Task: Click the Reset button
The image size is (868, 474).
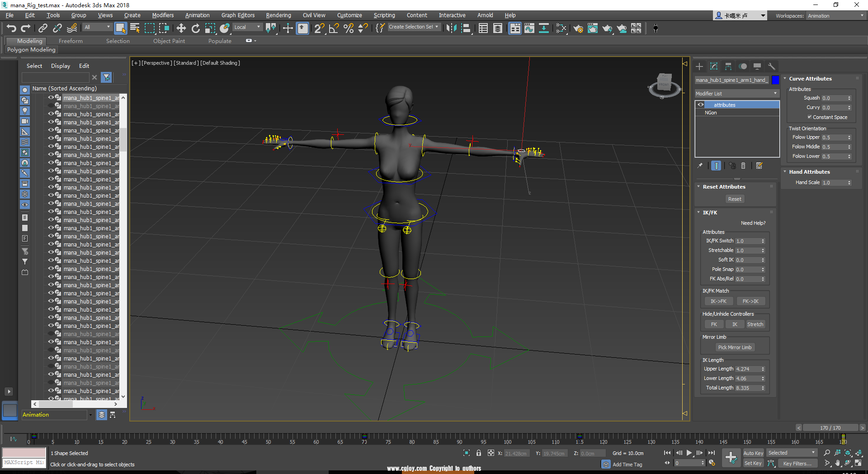Action: (x=735, y=199)
